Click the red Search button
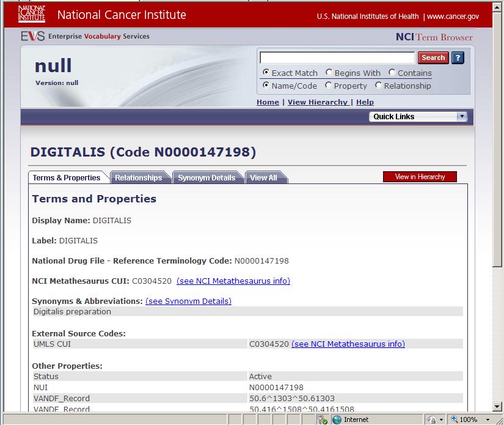This screenshot has width=504, height=425. 433,57
